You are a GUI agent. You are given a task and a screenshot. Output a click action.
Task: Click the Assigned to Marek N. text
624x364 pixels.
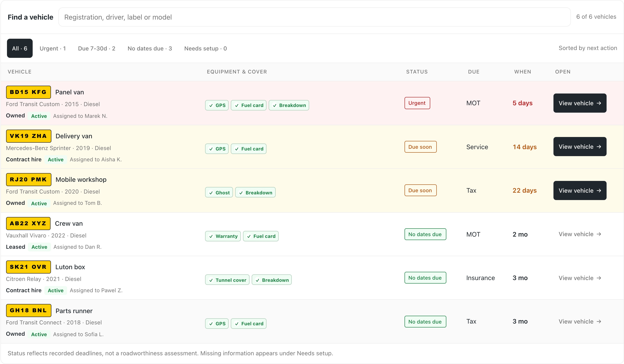click(x=80, y=116)
